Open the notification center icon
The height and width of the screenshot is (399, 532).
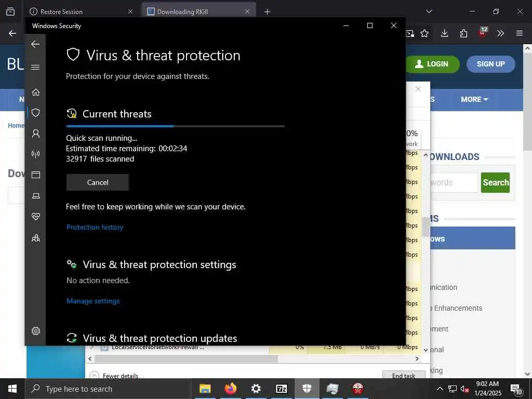516,389
